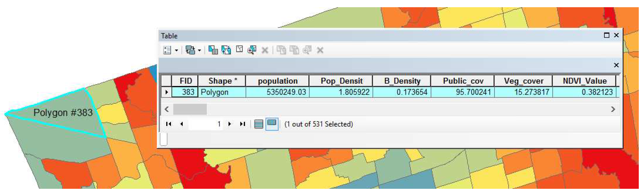The width and height of the screenshot is (644, 195).
Task: Click the Switch Selection icon
Action: 226,50
